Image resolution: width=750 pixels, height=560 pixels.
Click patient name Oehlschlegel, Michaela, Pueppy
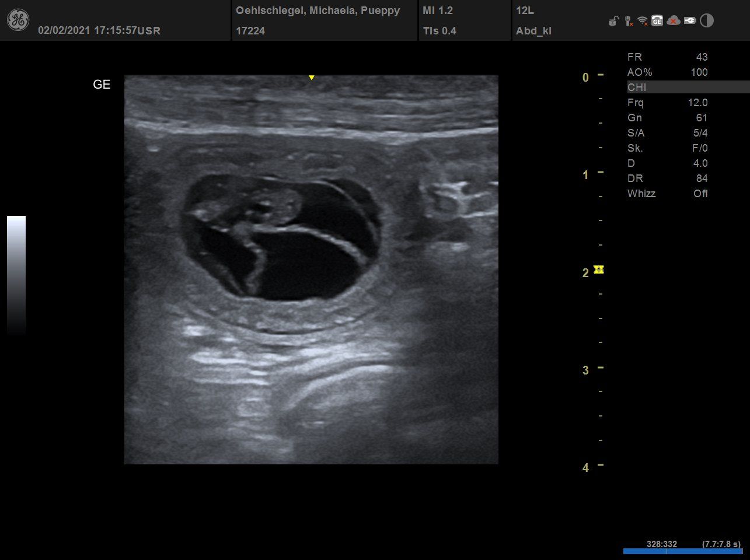point(318,10)
